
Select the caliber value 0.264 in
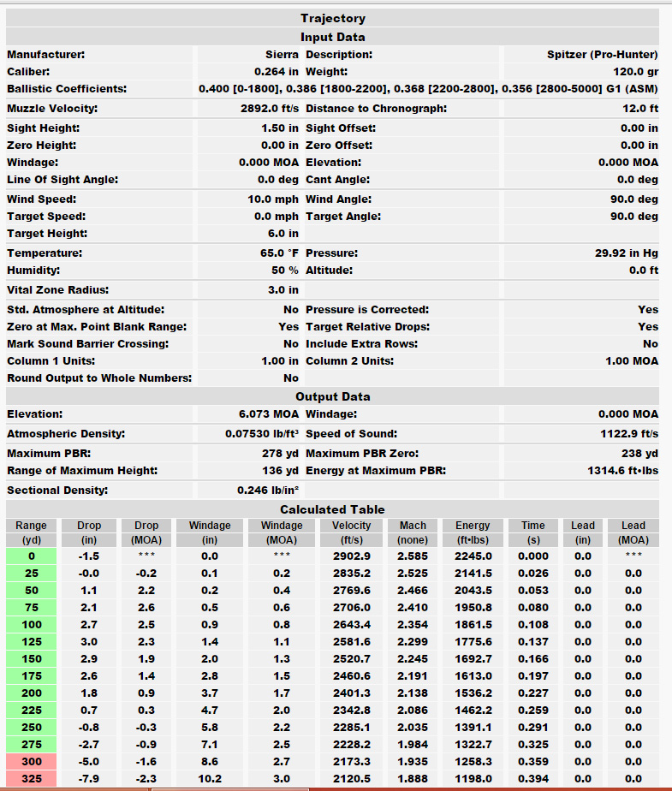point(277,72)
